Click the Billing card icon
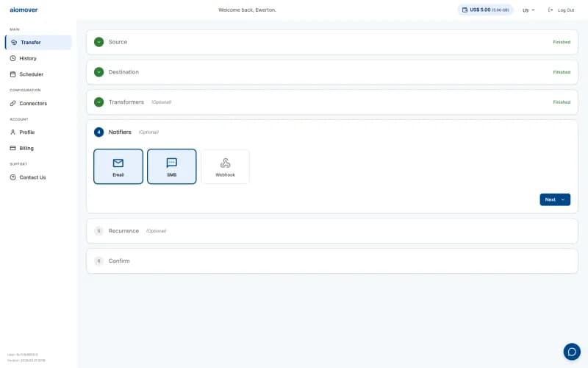 point(12,148)
